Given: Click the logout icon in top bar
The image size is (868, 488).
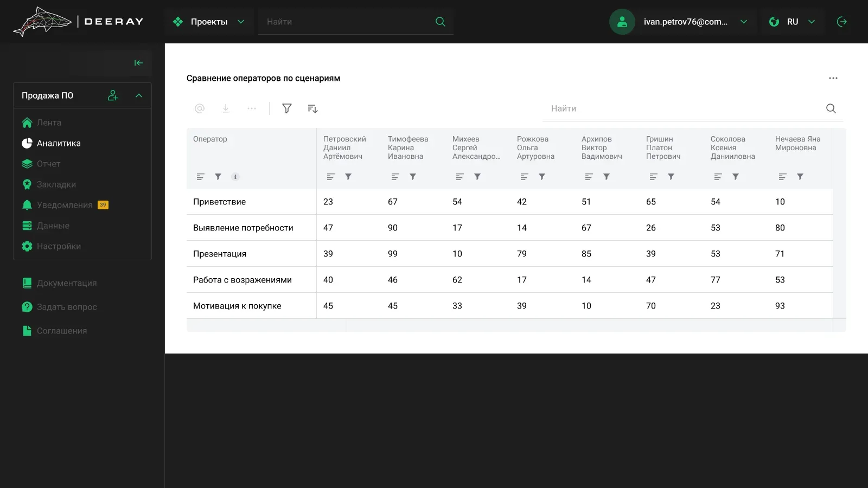Looking at the screenshot, I should pos(842,22).
